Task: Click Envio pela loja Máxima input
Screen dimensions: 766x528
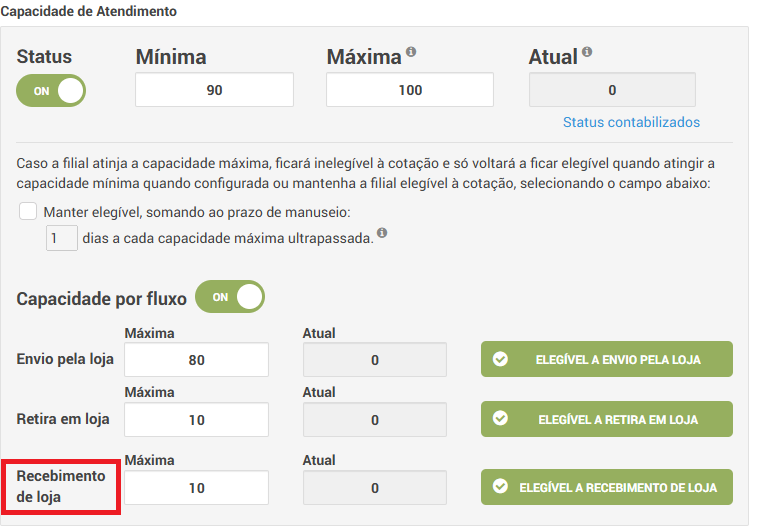Action: point(196,360)
